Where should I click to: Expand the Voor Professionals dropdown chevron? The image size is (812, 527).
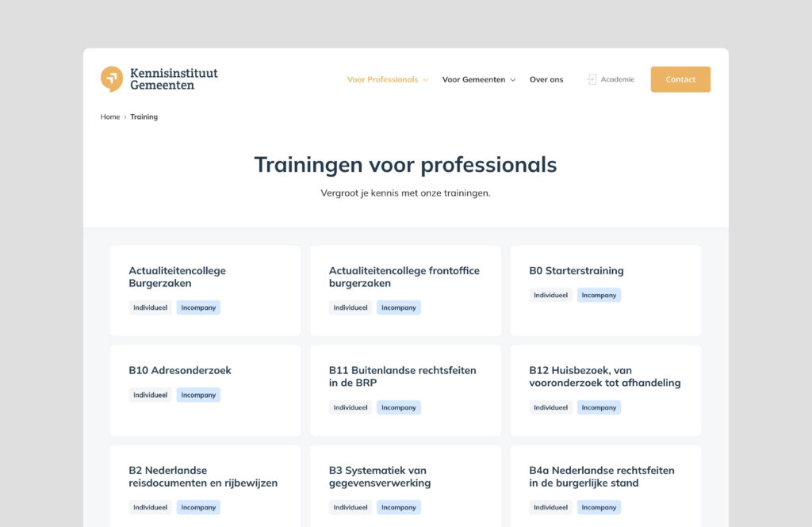coord(426,80)
